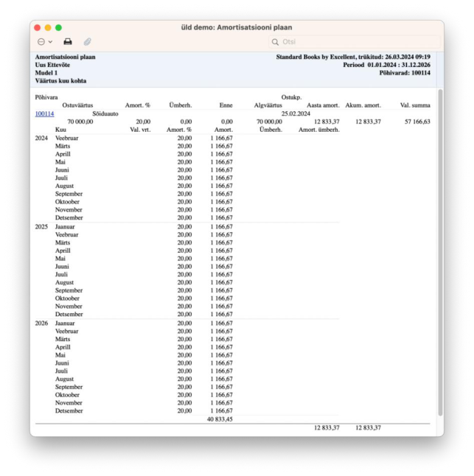The image size is (474, 476).
Task: Click the purchase date 25.02.2024
Action: coord(296,113)
